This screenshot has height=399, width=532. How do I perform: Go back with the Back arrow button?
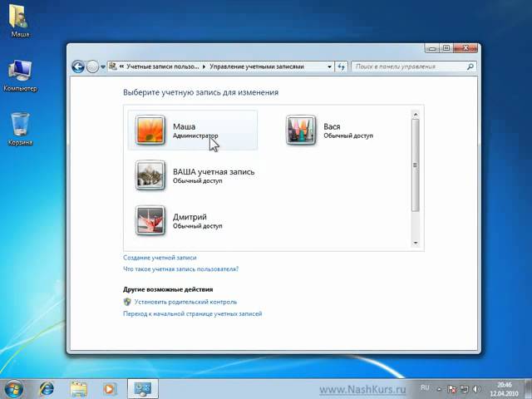(x=78, y=66)
